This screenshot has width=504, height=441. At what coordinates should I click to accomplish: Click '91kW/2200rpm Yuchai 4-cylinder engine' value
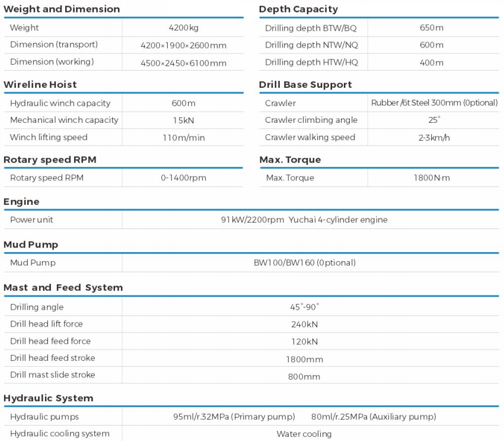pyautogui.click(x=304, y=220)
